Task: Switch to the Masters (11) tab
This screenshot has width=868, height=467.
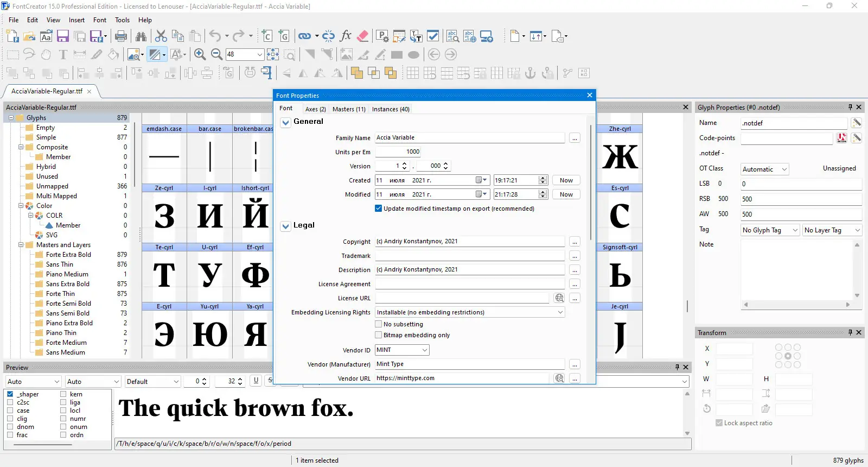Action: pos(349,109)
